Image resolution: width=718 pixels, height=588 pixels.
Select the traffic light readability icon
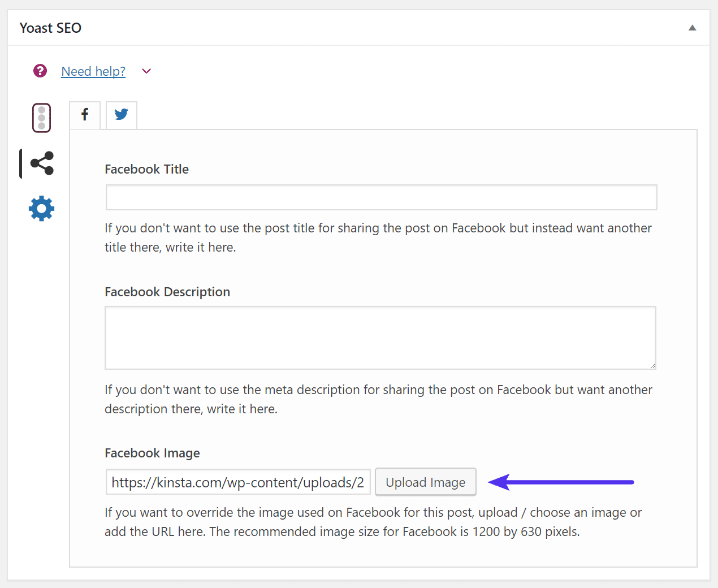coord(40,117)
